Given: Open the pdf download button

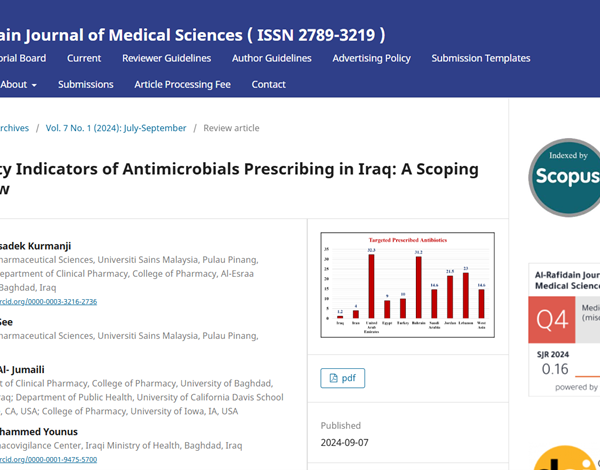Looking at the screenshot, I should coord(342,378).
